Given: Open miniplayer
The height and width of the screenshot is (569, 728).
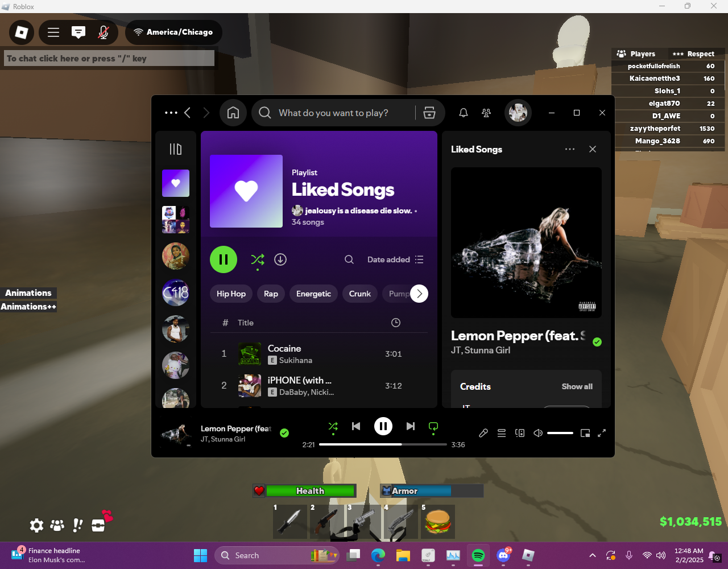Looking at the screenshot, I should coord(585,433).
